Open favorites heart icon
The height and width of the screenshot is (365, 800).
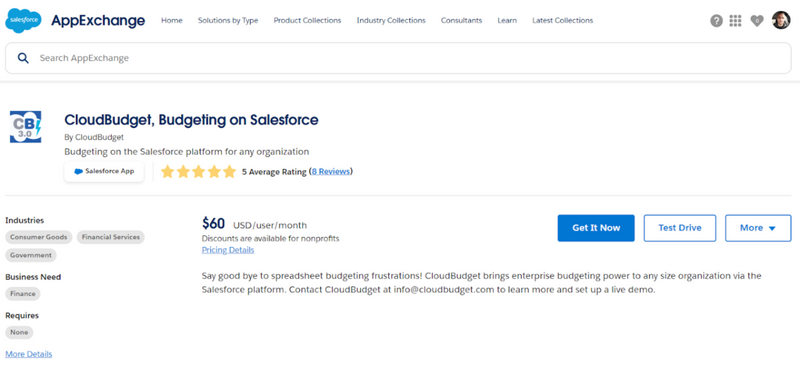pos(757,21)
